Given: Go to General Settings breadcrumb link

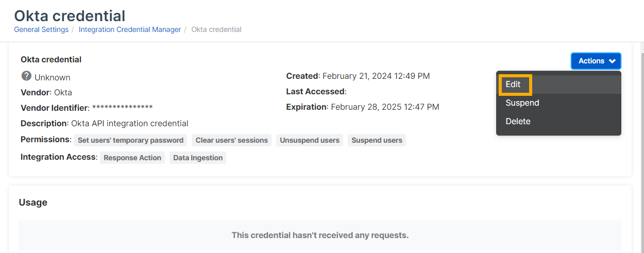Looking at the screenshot, I should click(41, 29).
